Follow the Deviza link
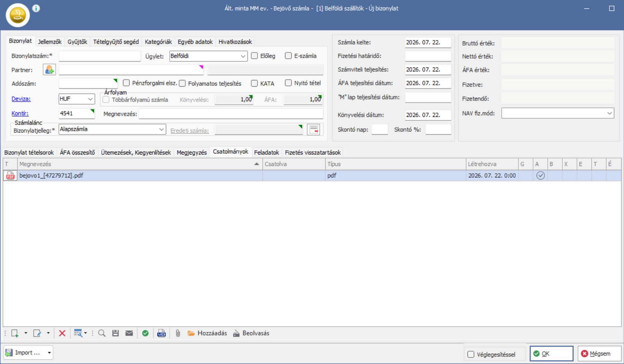The width and height of the screenshot is (624, 364). [x=21, y=99]
